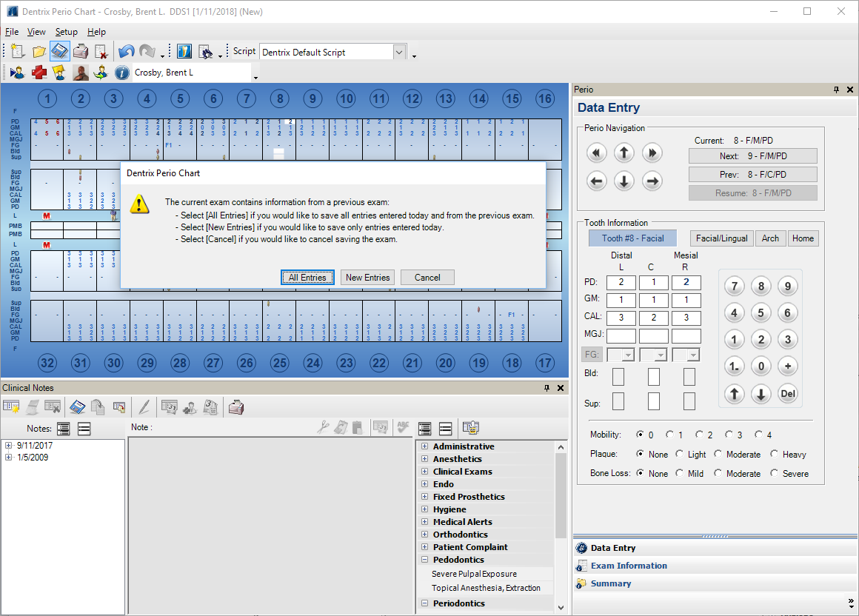Click the scroll-down arrow of template list

(561, 606)
